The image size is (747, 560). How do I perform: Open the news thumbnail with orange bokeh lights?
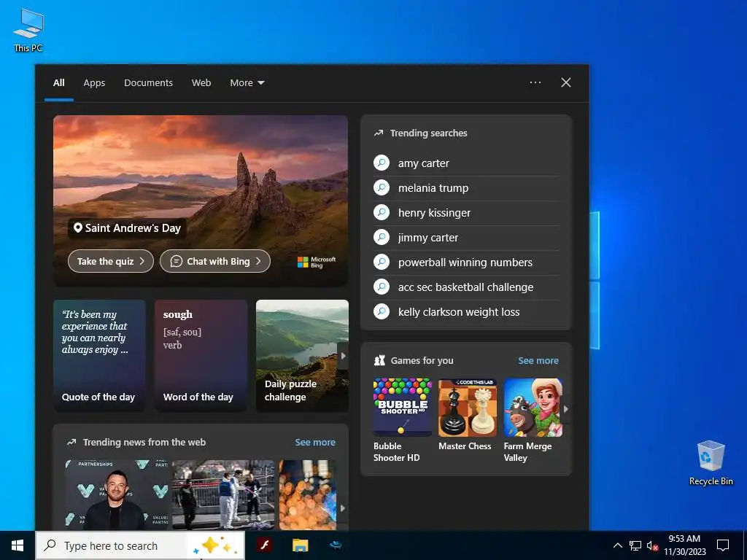pos(308,495)
